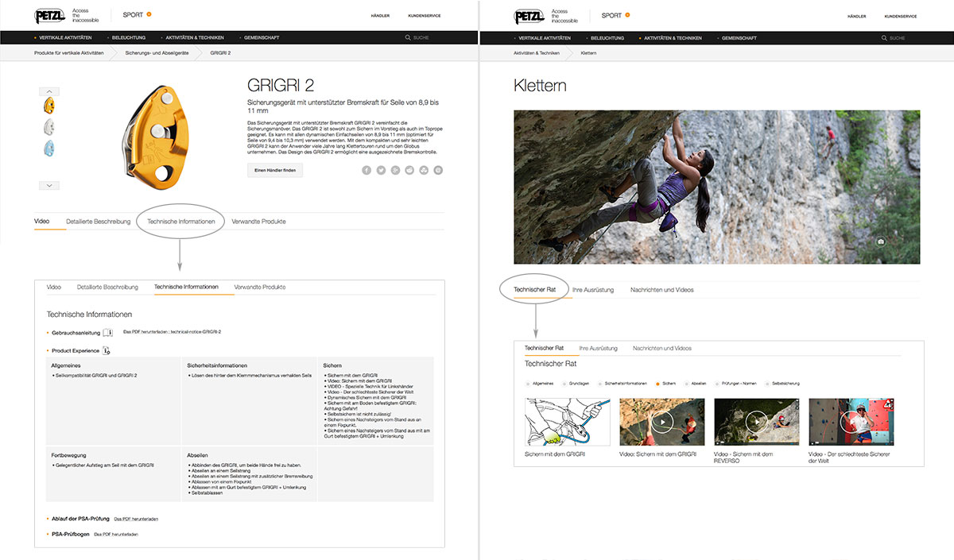This screenshot has height=560, width=954.
Task: Go to the next product thumbnail with the down chevron
Action: 48,185
